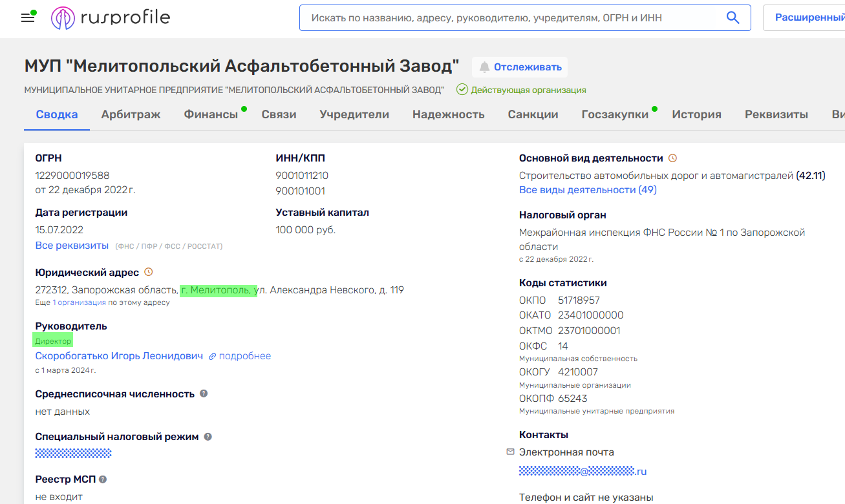Click help icon next to Специальный налоговый режим
The height and width of the screenshot is (504, 845).
pos(208,437)
